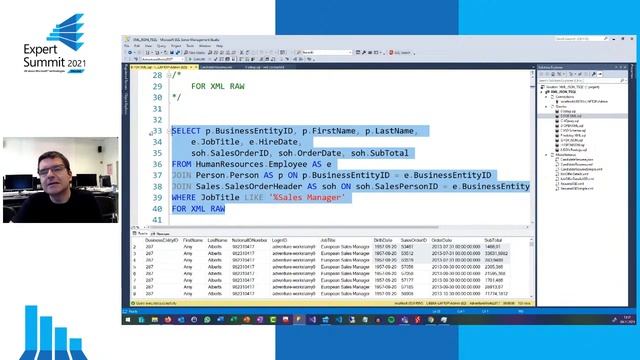640x360 pixels.
Task: Open the toolbar Search combo box arrow
Action: (350, 53)
